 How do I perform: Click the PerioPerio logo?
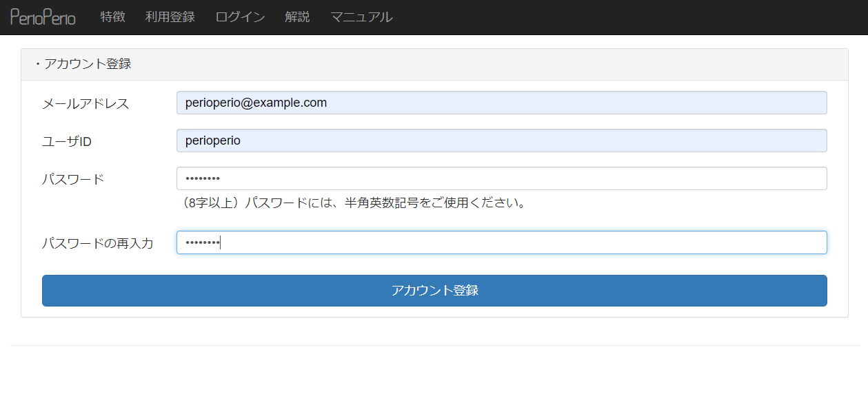[43, 17]
